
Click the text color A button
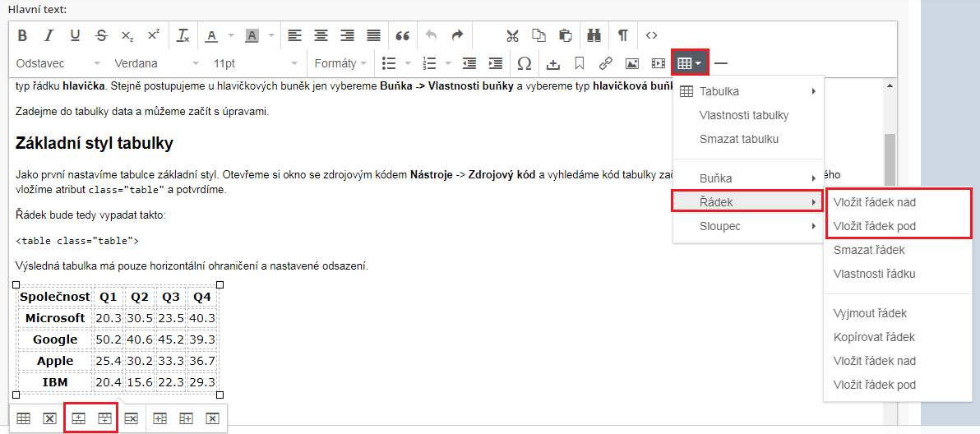click(210, 35)
